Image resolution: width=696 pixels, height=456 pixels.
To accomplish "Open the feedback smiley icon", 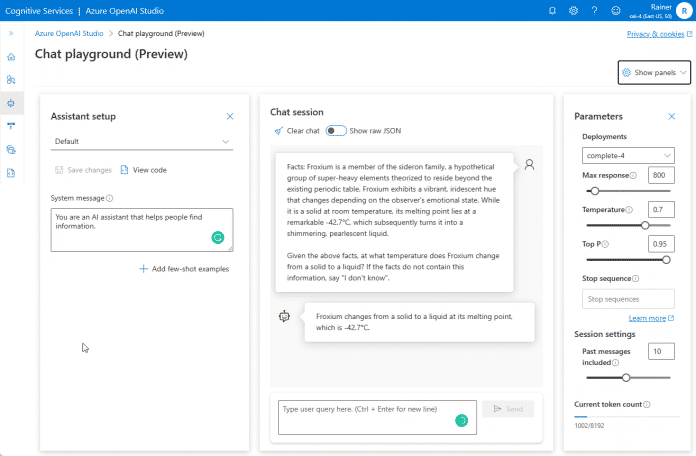I will (615, 11).
